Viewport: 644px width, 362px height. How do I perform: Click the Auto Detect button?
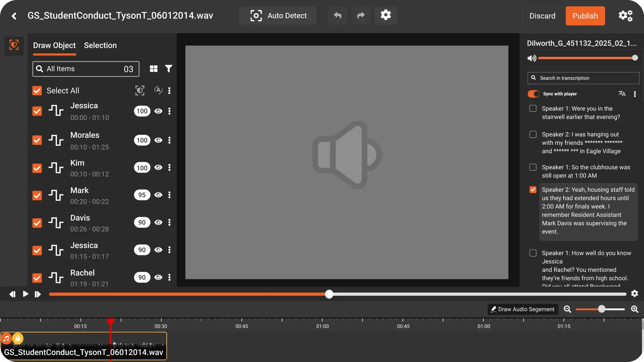[278, 16]
